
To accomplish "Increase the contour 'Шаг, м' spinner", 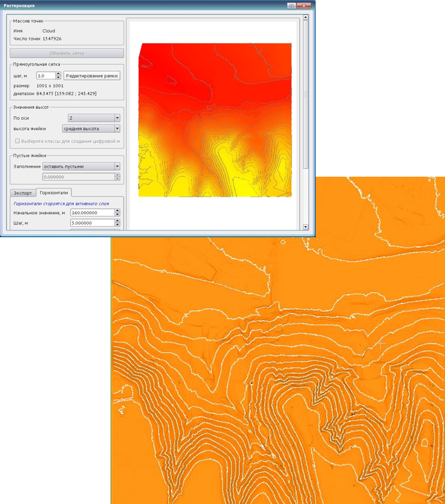I will [x=117, y=221].
